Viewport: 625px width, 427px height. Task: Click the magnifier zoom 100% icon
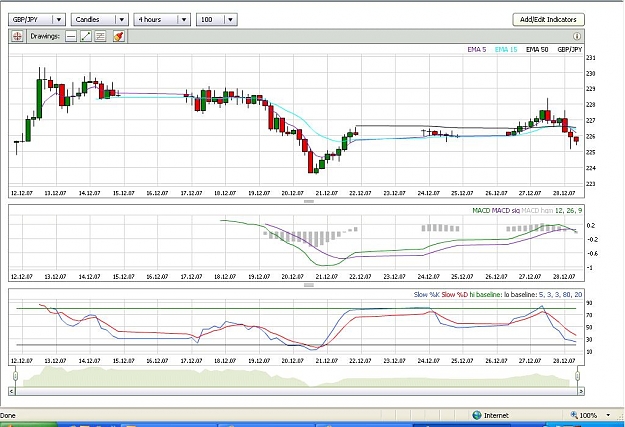[574, 415]
